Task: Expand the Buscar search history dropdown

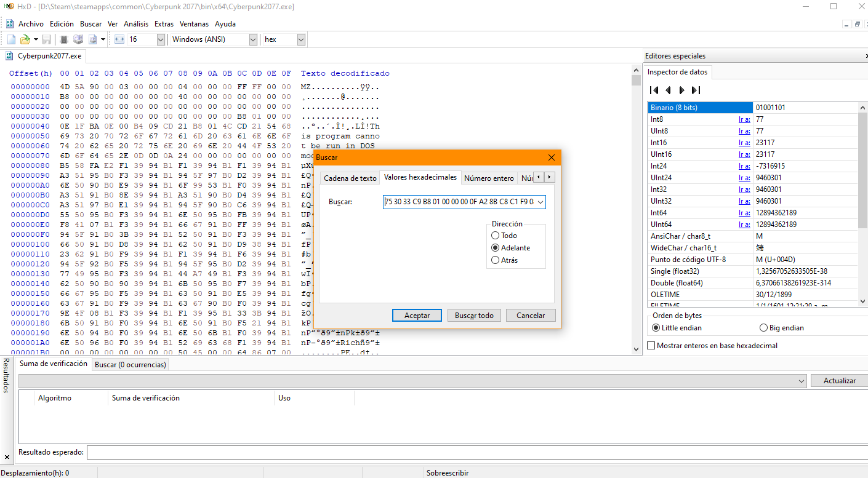Action: point(540,202)
